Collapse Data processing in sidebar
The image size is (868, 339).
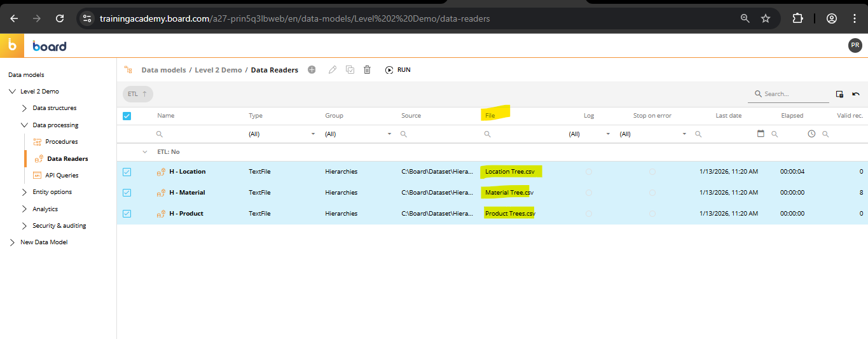(x=24, y=125)
